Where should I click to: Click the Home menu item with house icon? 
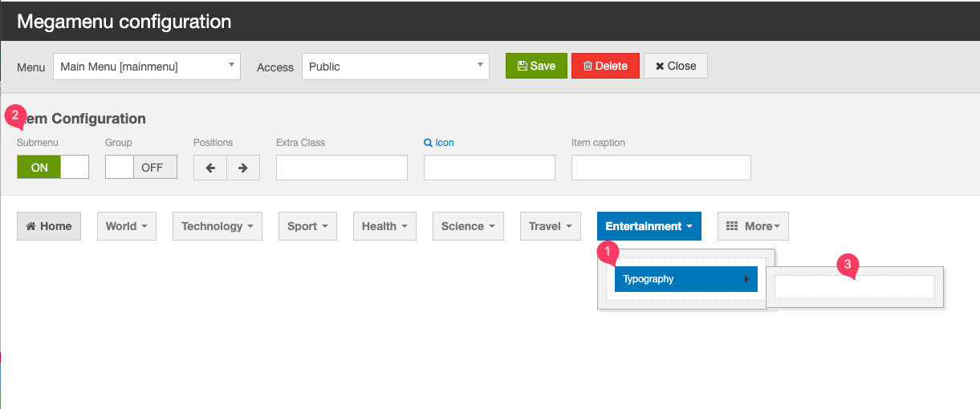click(49, 226)
